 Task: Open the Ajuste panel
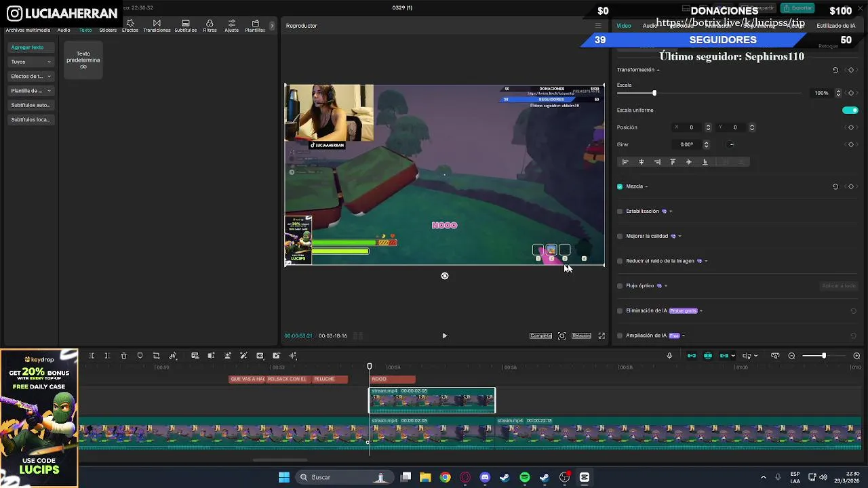tap(231, 26)
